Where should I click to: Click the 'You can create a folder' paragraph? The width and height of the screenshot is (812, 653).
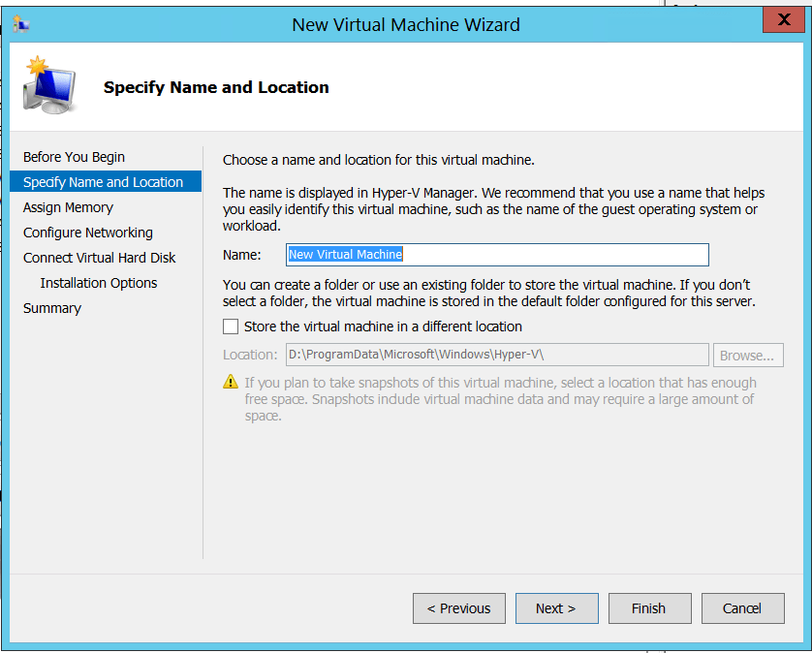(x=489, y=294)
